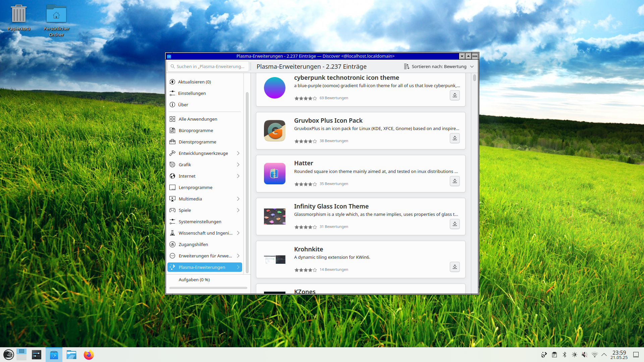Install the Hatter icon theme
This screenshot has width=644, height=362.
pos(454,181)
